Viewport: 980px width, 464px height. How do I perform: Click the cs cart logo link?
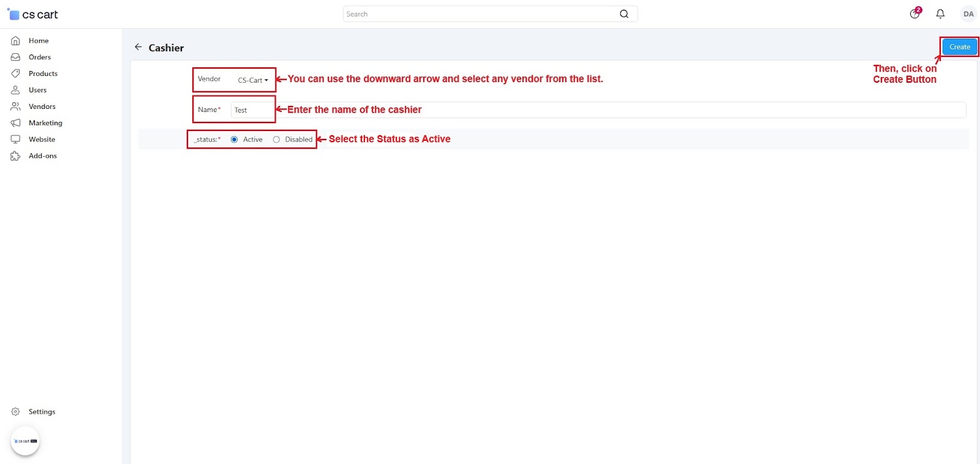tap(32, 14)
